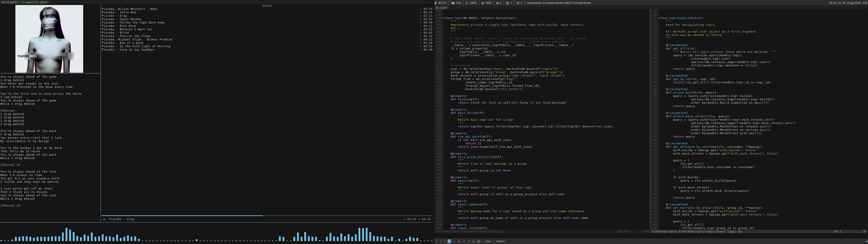The height and width of the screenshot is (244, 868).
Task: Switch to workspace n
Action: tap(459, 241)
